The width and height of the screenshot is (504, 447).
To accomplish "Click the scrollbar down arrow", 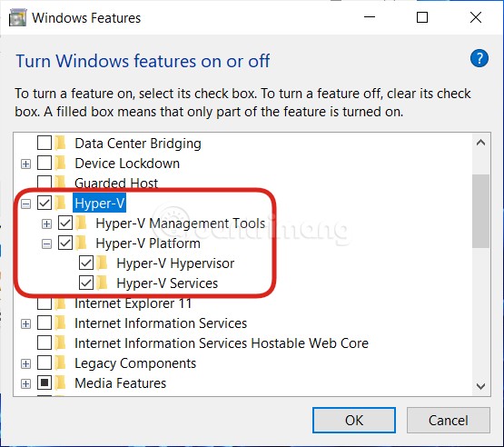I will click(481, 386).
